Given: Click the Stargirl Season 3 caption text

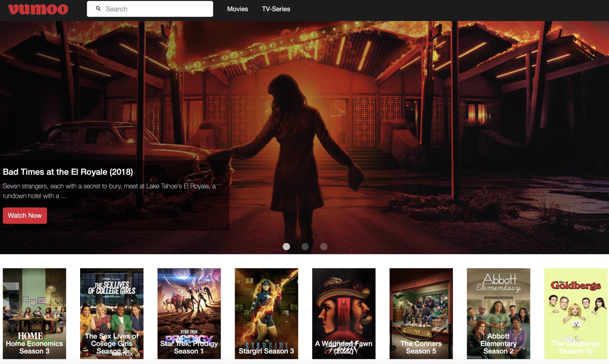Looking at the screenshot, I should pyautogui.click(x=266, y=351).
